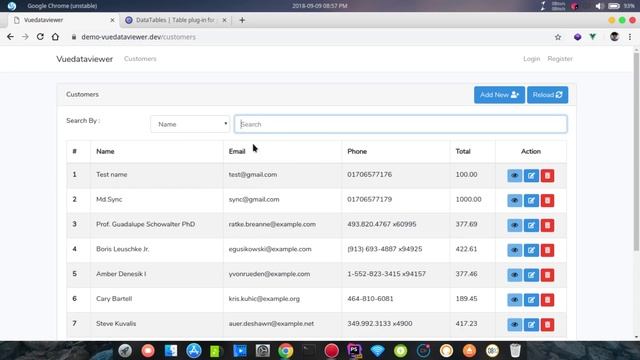Delete Steve Kuvalis customer row
Image resolution: width=640 pixels, height=360 pixels.
(547, 325)
